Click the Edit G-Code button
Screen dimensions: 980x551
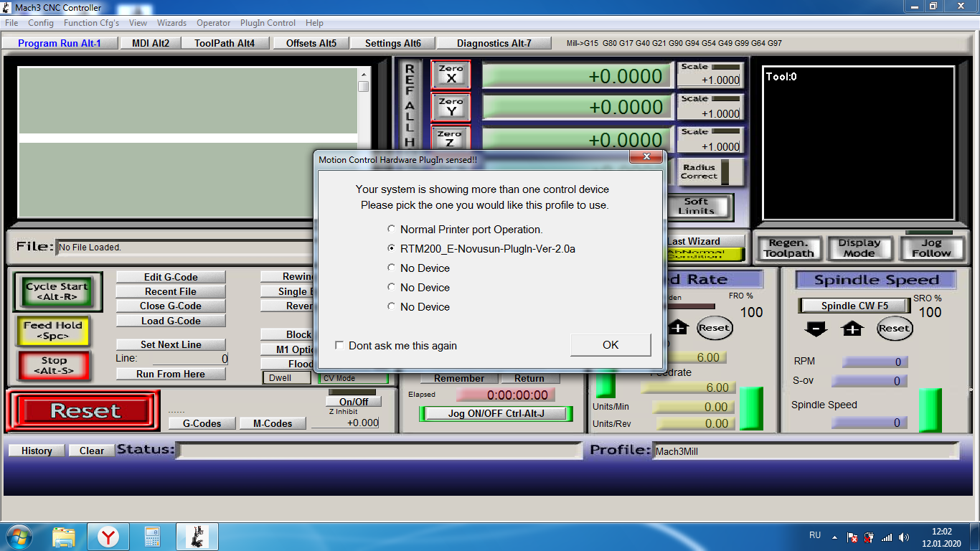171,277
